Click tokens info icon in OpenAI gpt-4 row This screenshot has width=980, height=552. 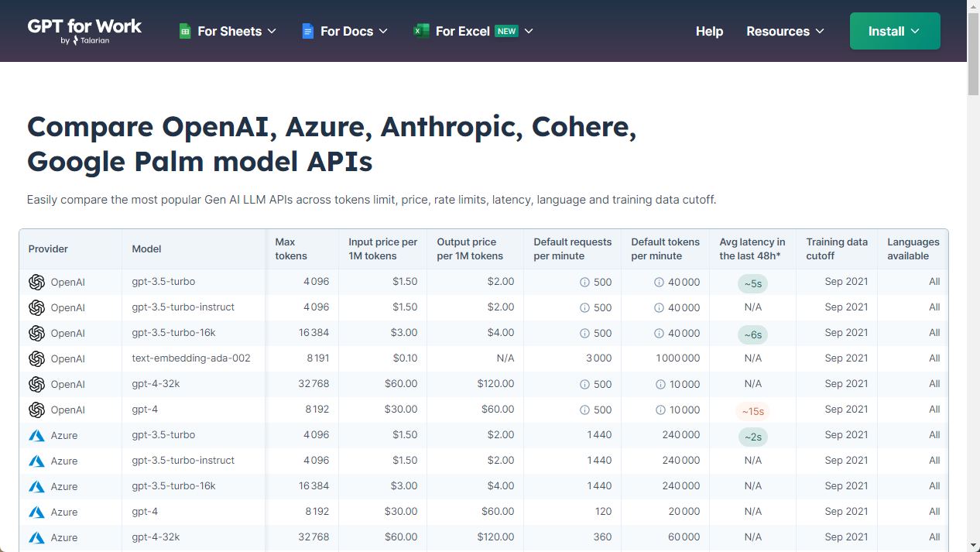[x=660, y=410]
